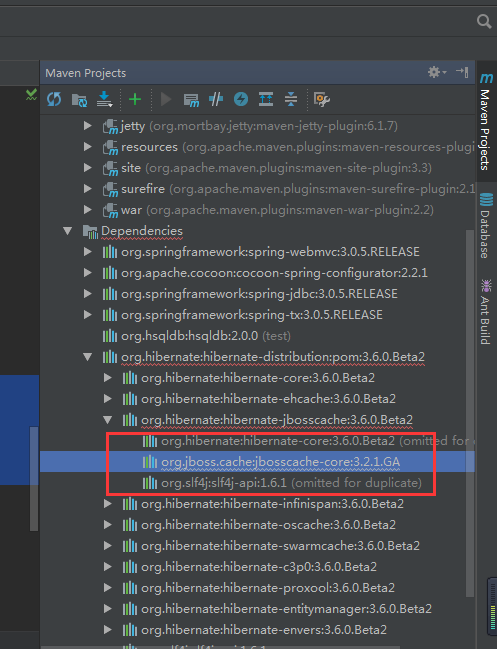This screenshot has height=649, width=497.
Task: Select war maven-war-plugin:2.2 entry
Action: (x=277, y=210)
